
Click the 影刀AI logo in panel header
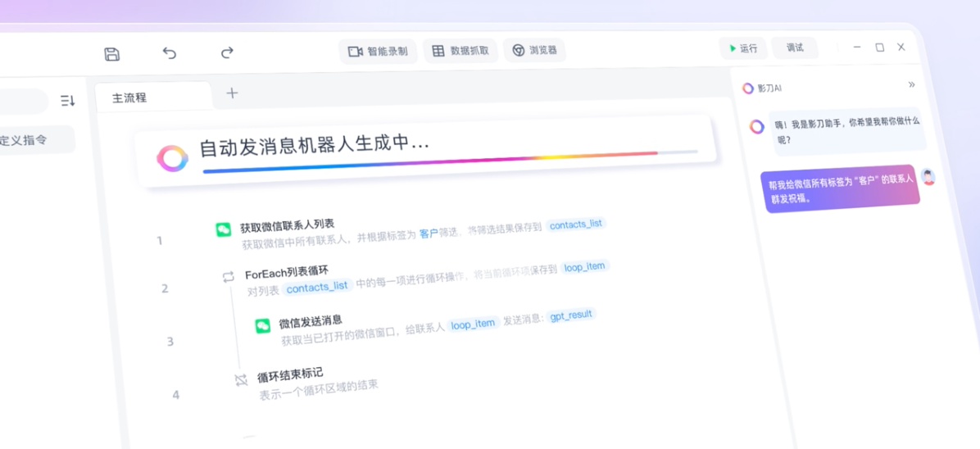pyautogui.click(x=747, y=88)
